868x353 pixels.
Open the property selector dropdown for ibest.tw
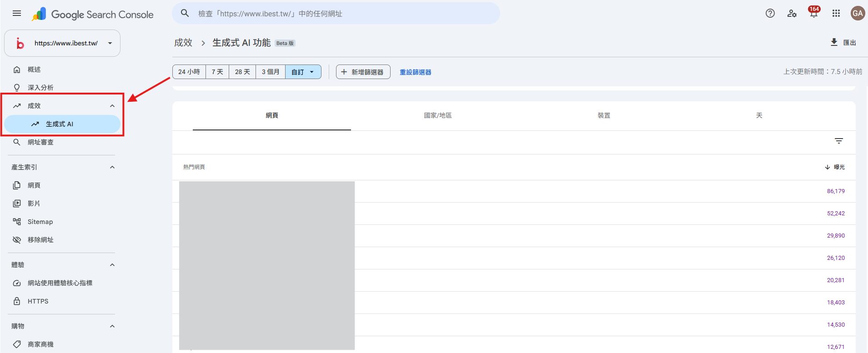62,43
